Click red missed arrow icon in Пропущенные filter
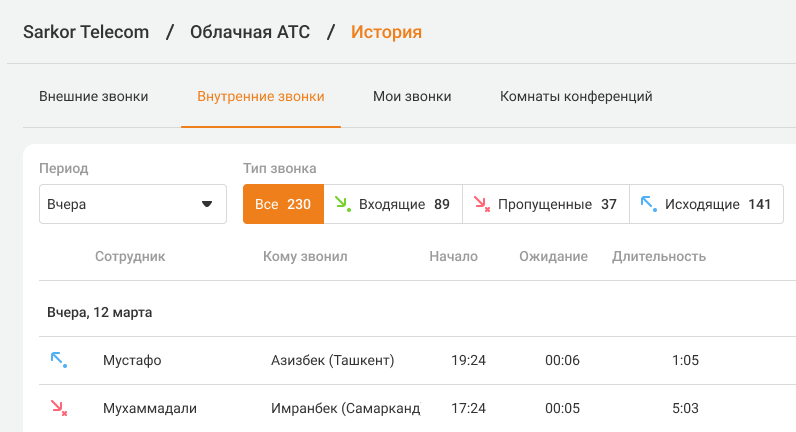The height and width of the screenshot is (432, 796). [481, 204]
